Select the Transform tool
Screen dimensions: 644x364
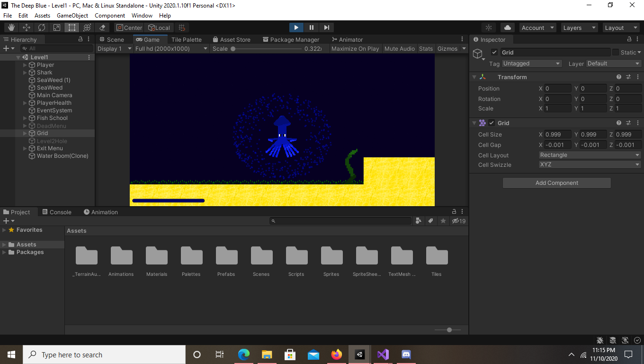87,27
